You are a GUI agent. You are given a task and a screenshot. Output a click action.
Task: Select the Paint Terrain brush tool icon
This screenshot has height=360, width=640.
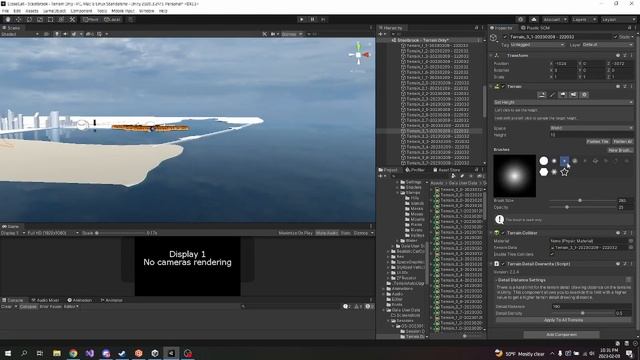552,95
